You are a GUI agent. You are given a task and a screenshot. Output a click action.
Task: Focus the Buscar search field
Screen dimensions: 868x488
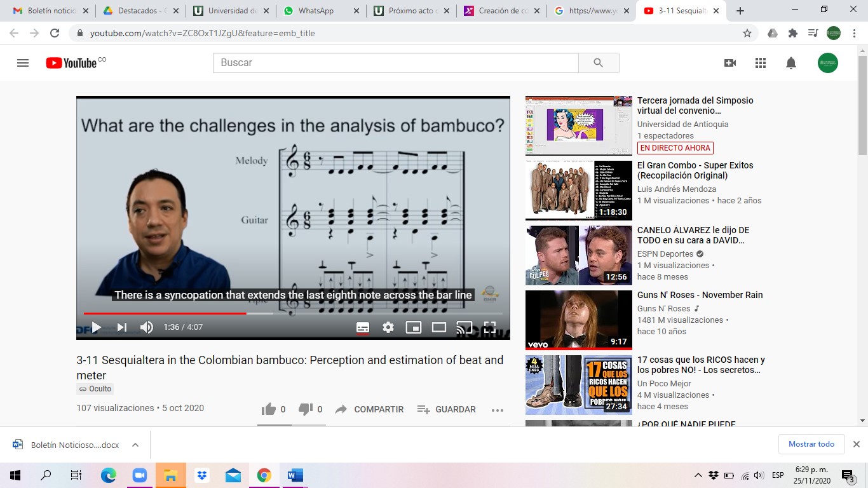tap(396, 63)
